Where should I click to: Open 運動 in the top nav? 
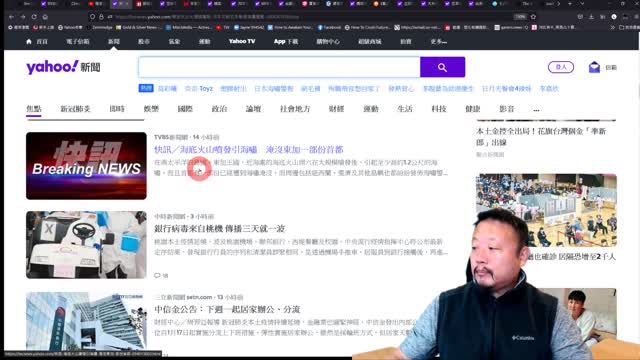[204, 41]
